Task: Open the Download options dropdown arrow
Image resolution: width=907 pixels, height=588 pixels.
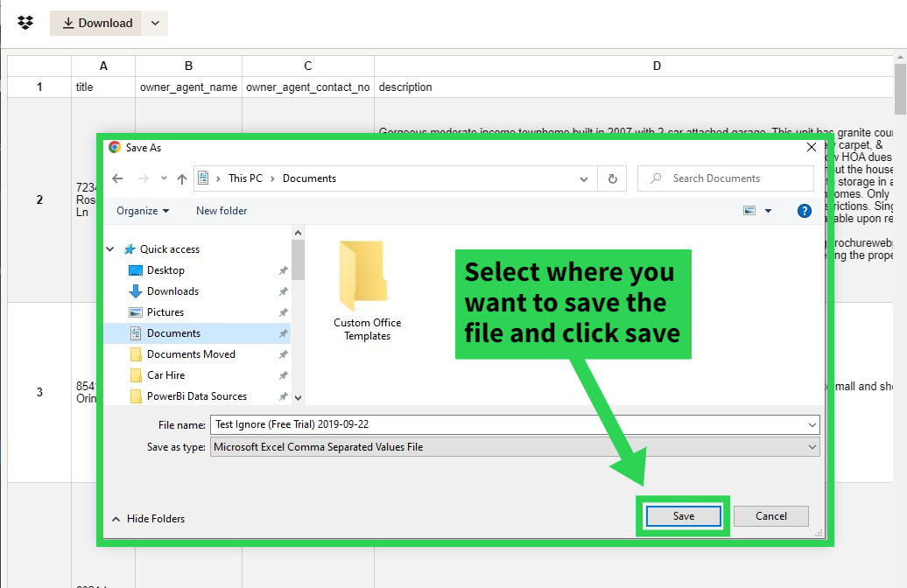Action: click(x=155, y=23)
